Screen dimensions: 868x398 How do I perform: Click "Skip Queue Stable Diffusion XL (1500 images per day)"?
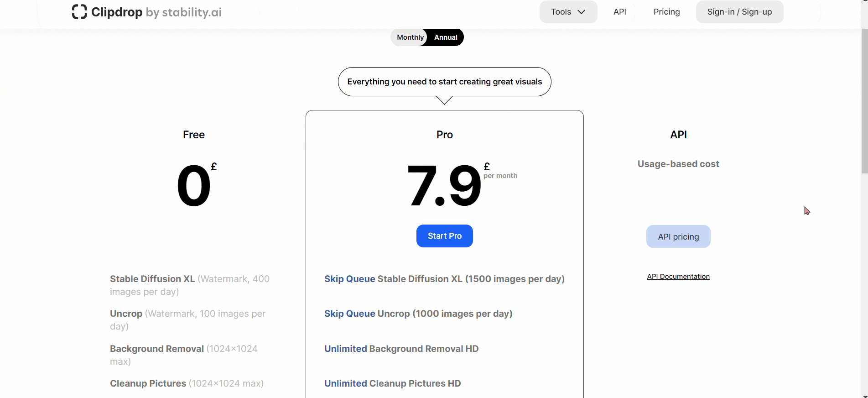[444, 279]
